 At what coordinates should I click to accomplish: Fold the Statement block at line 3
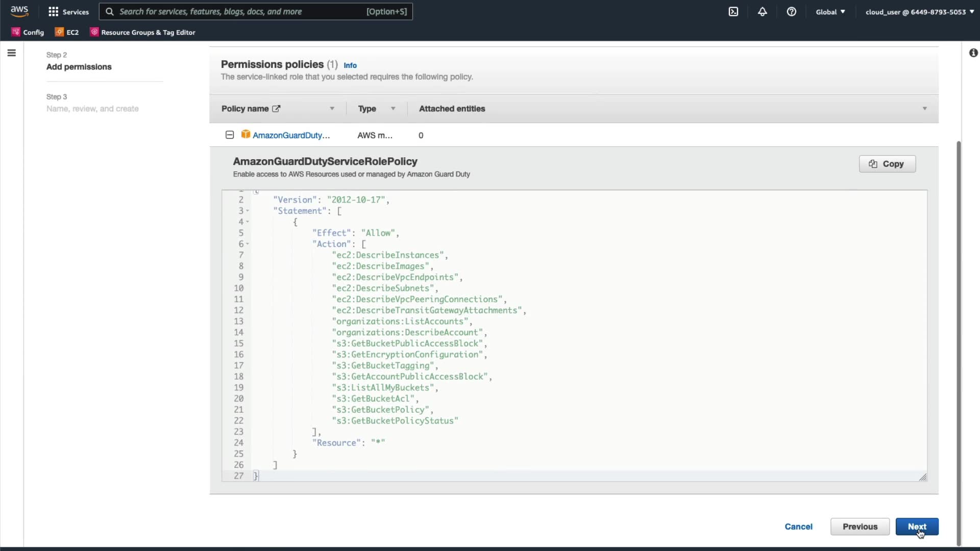248,211
